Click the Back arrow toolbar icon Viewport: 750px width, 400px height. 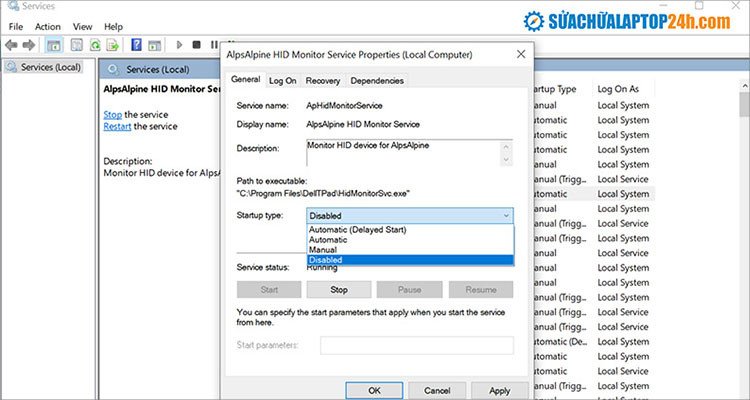click(x=12, y=45)
